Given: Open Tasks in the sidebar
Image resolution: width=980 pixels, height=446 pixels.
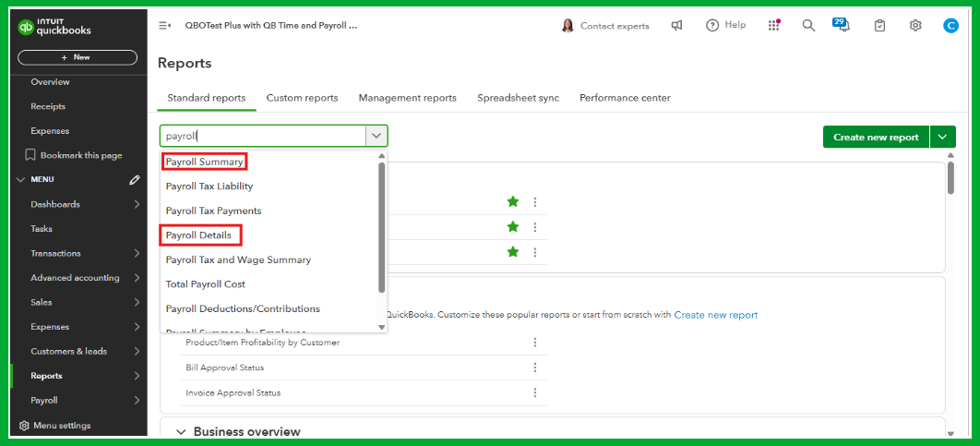Looking at the screenshot, I should (x=42, y=229).
